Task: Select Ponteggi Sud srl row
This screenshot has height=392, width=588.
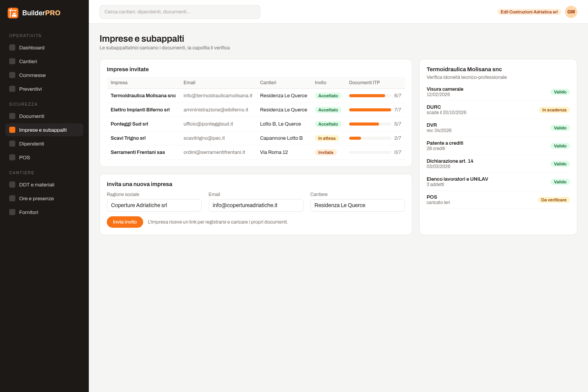Action: (256, 124)
